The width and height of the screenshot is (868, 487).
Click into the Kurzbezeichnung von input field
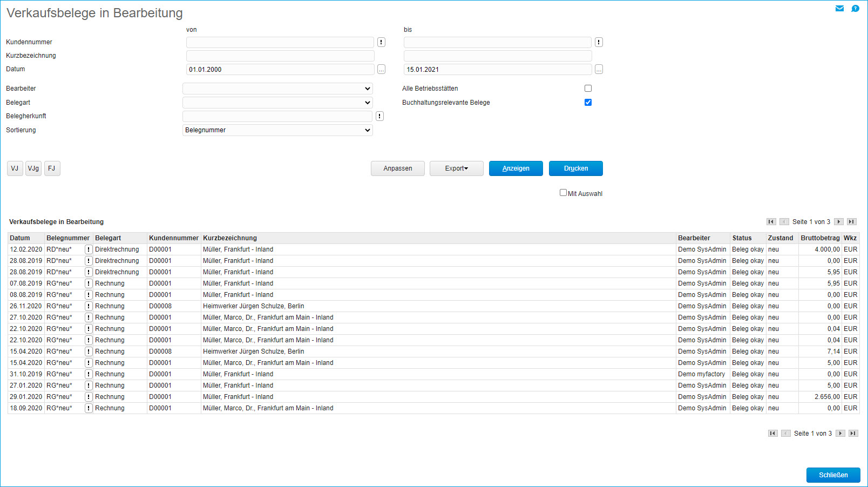(280, 56)
